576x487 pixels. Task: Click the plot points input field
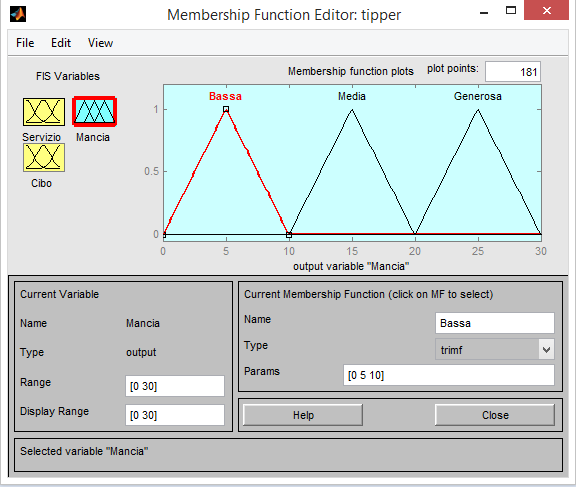(x=513, y=72)
